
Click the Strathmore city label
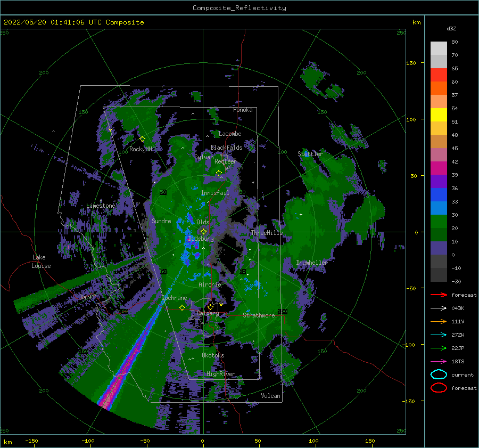tap(259, 315)
